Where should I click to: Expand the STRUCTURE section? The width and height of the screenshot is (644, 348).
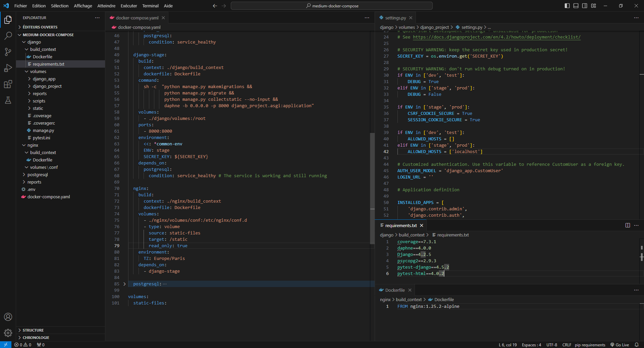coord(33,330)
